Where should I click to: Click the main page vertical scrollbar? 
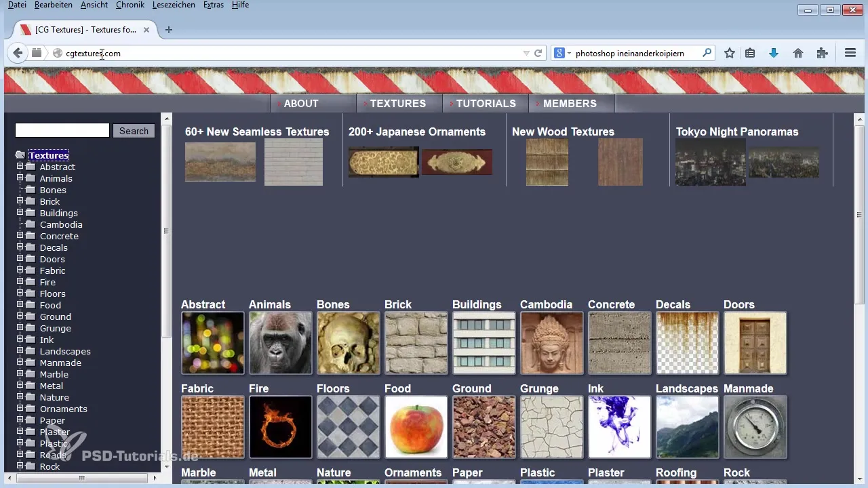tap(859, 216)
